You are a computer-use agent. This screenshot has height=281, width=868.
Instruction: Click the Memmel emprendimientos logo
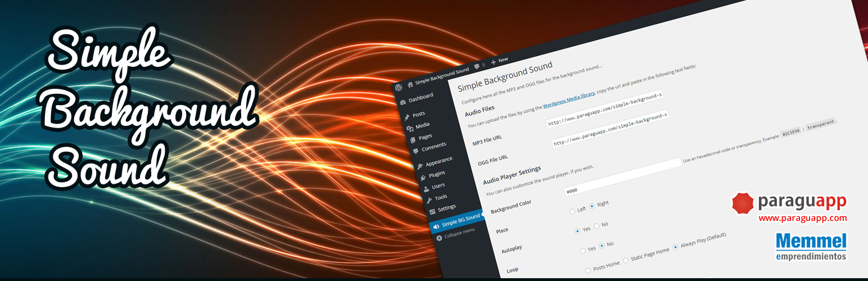(811, 247)
